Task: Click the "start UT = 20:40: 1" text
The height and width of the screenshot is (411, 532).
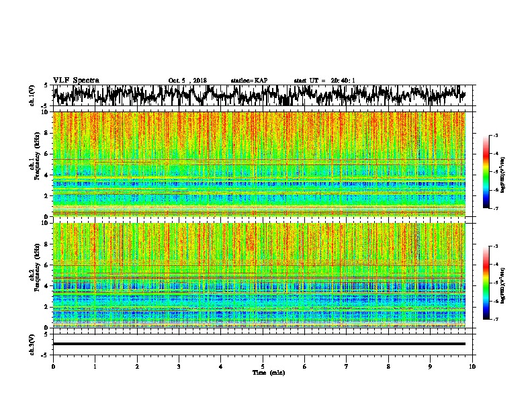Action: pyautogui.click(x=324, y=81)
